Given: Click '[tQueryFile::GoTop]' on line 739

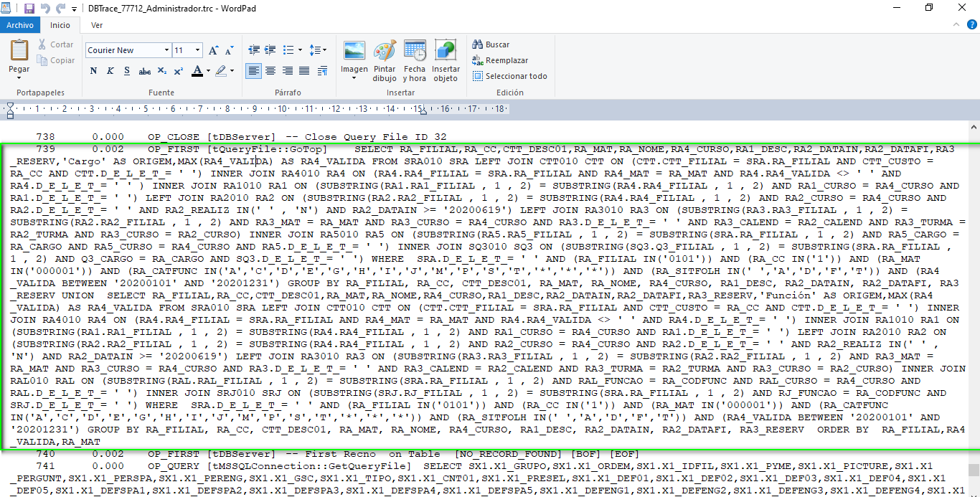Looking at the screenshot, I should click(x=268, y=149).
